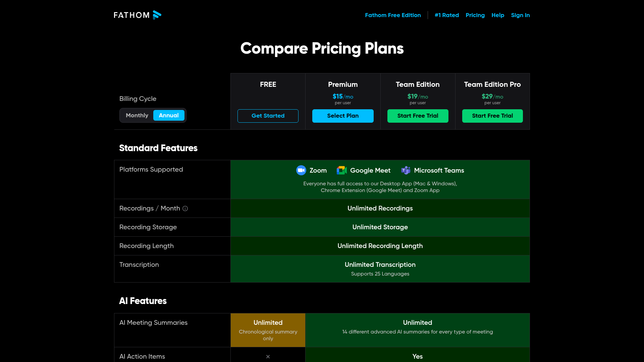This screenshot has height=362, width=644.
Task: Start Free Trial for Team Edition Pro
Action: (492, 116)
